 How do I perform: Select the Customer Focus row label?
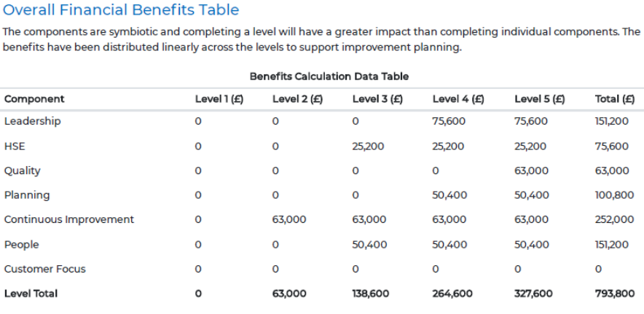[45, 269]
